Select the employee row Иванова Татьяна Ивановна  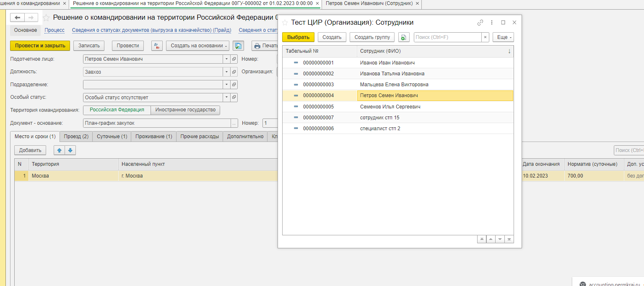[398, 74]
